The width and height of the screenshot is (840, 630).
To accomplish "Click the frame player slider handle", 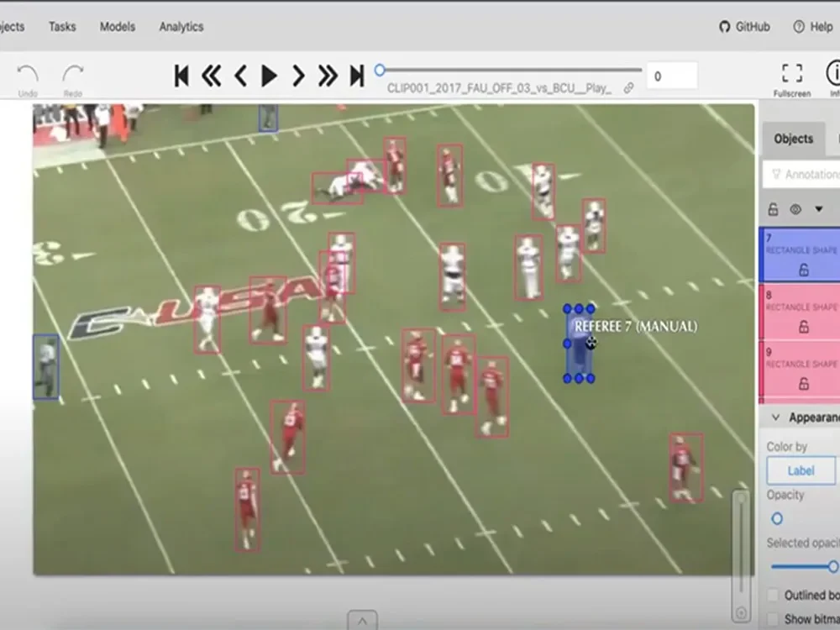I will 380,71.
